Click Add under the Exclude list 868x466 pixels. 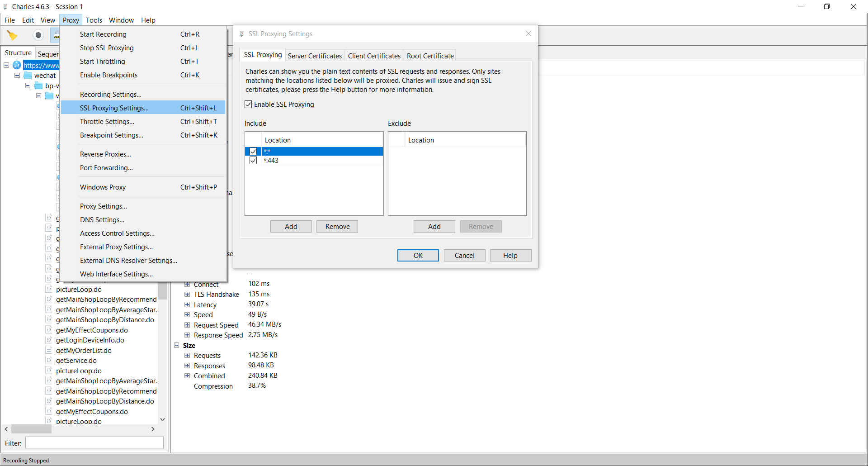(434, 227)
